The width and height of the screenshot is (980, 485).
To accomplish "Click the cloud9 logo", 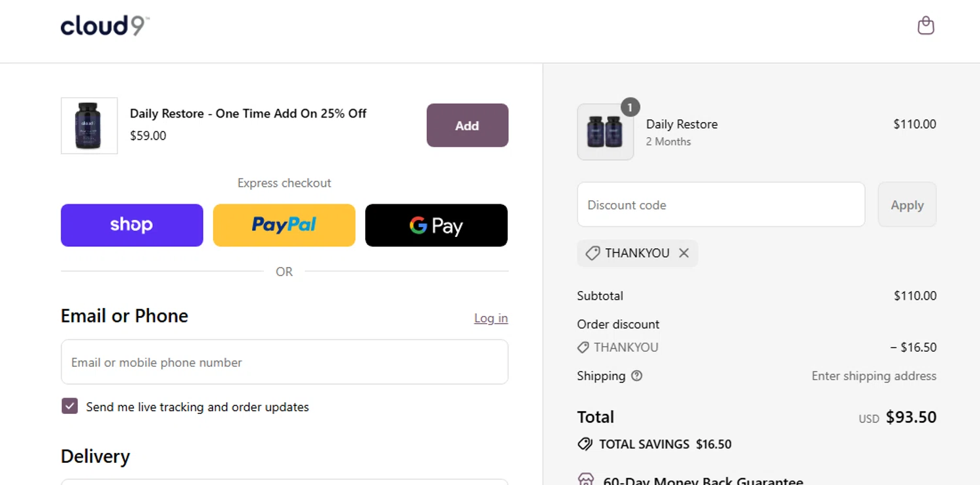I will click(x=105, y=26).
